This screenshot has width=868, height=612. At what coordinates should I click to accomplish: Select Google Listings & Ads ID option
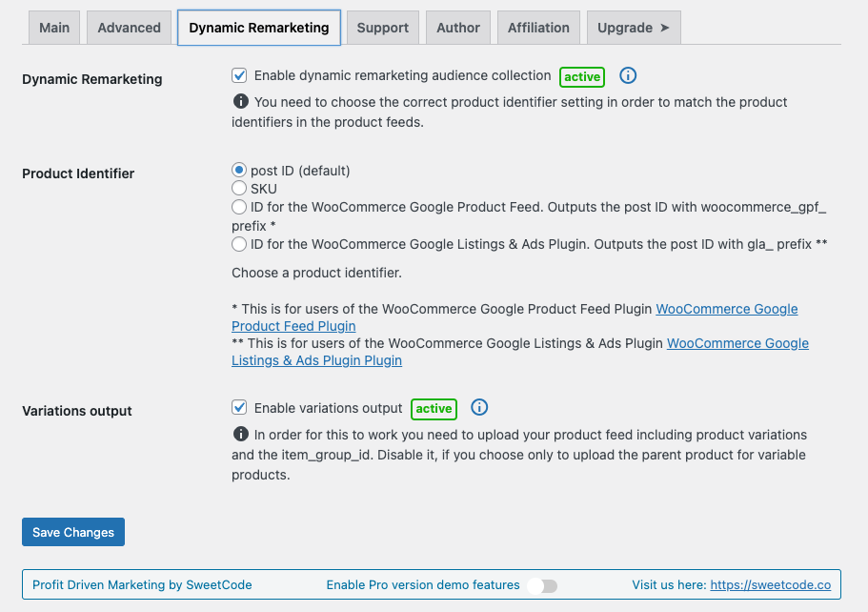click(239, 244)
